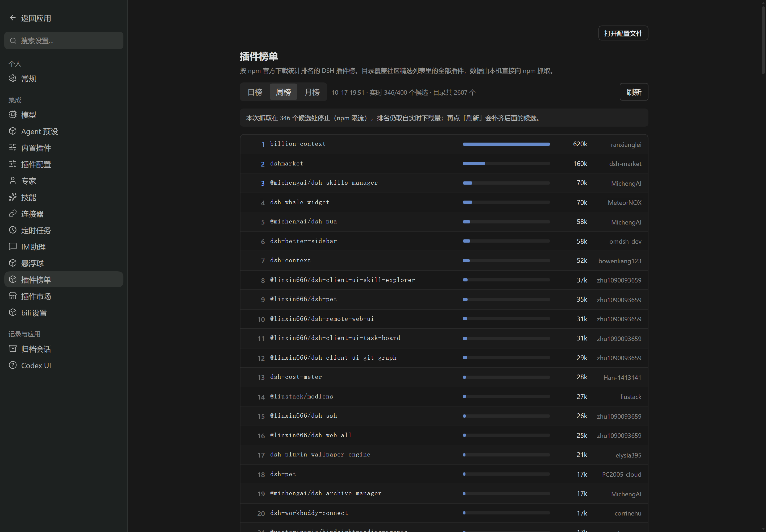The width and height of the screenshot is (766, 532).
Task: Click the 插件市场 store icon
Action: (13, 296)
